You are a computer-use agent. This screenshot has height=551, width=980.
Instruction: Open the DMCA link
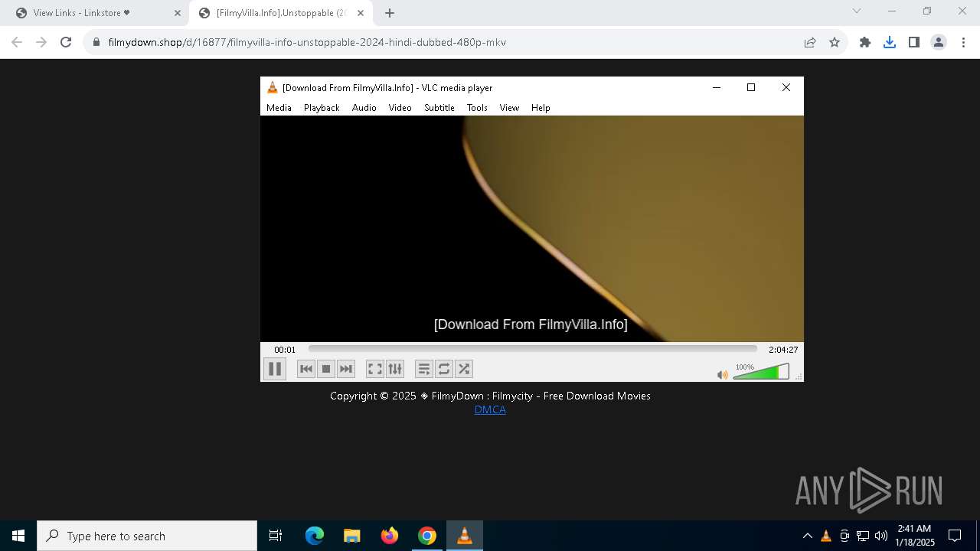click(490, 409)
